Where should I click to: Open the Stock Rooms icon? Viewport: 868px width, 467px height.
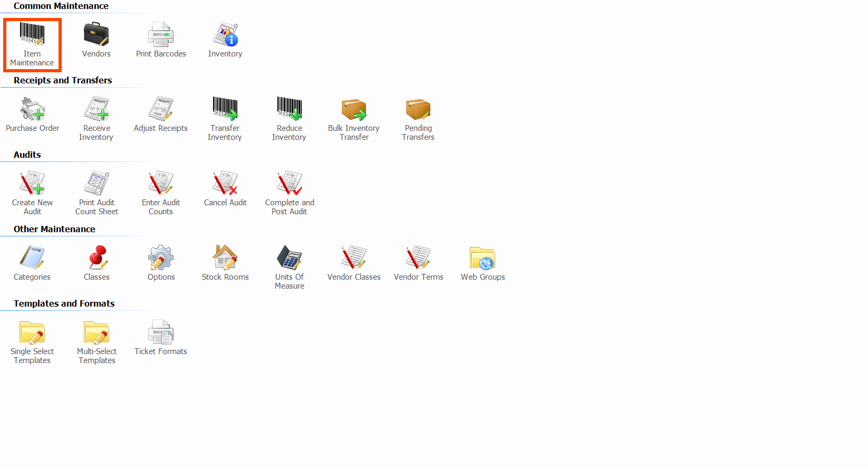pos(225,258)
